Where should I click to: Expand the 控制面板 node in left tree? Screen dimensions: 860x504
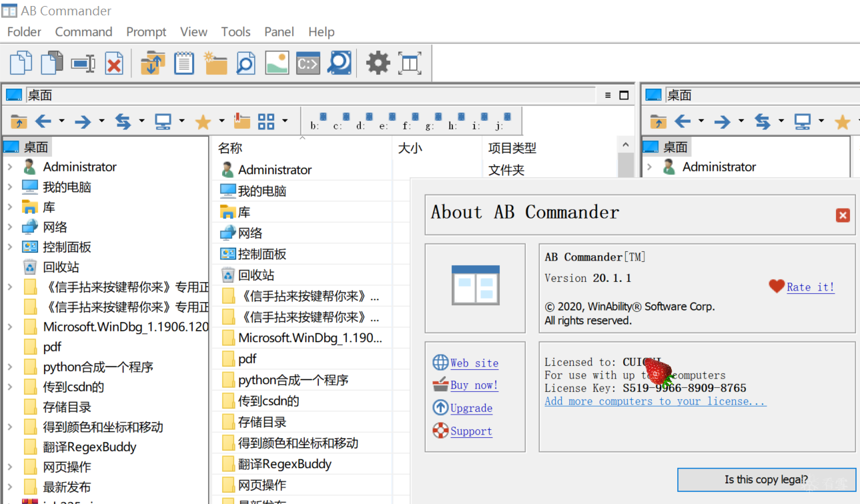click(10, 247)
